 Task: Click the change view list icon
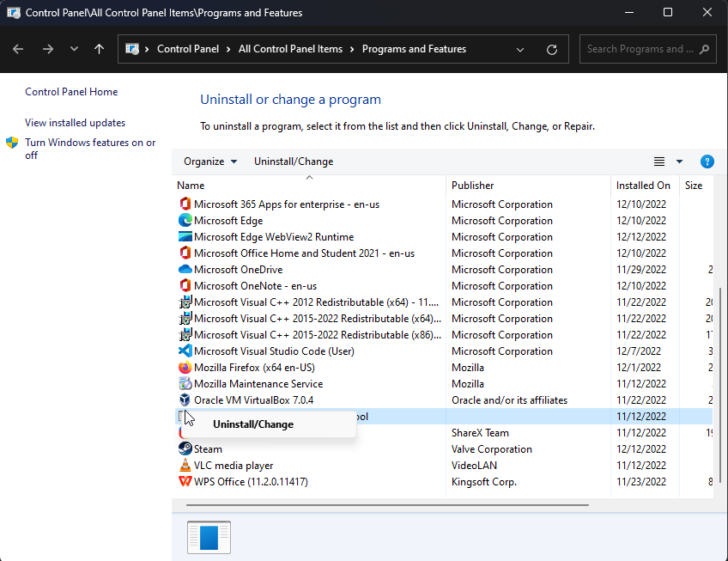click(658, 162)
